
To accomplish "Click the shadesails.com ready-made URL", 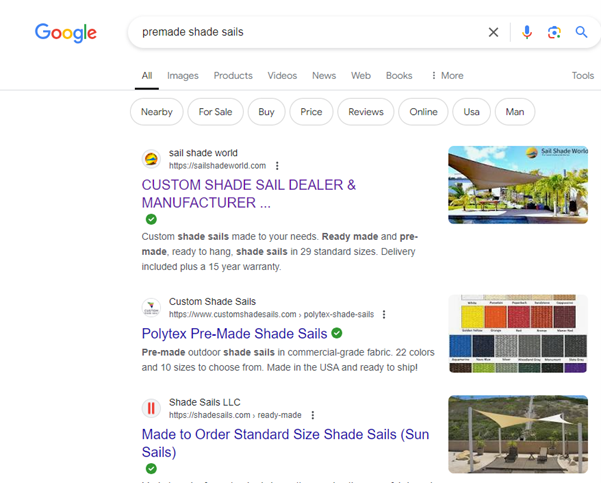I will point(235,415).
